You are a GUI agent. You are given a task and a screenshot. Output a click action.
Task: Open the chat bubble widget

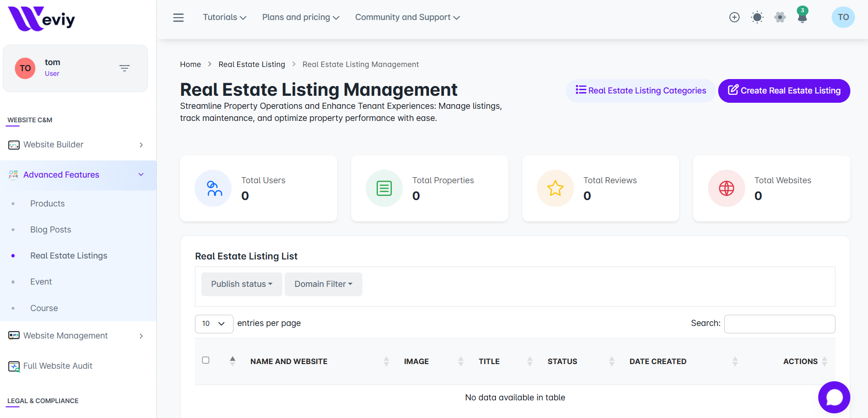(x=834, y=397)
